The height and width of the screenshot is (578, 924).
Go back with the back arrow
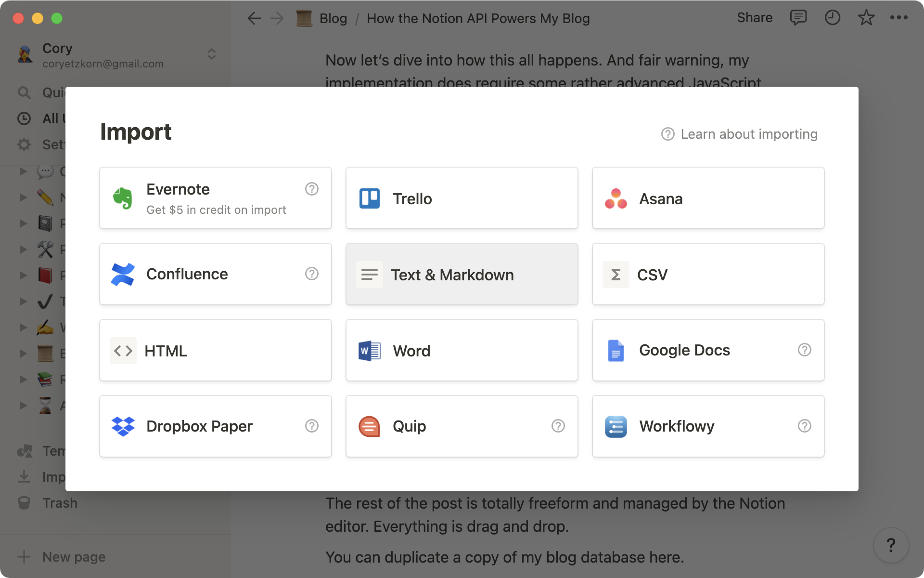point(254,18)
